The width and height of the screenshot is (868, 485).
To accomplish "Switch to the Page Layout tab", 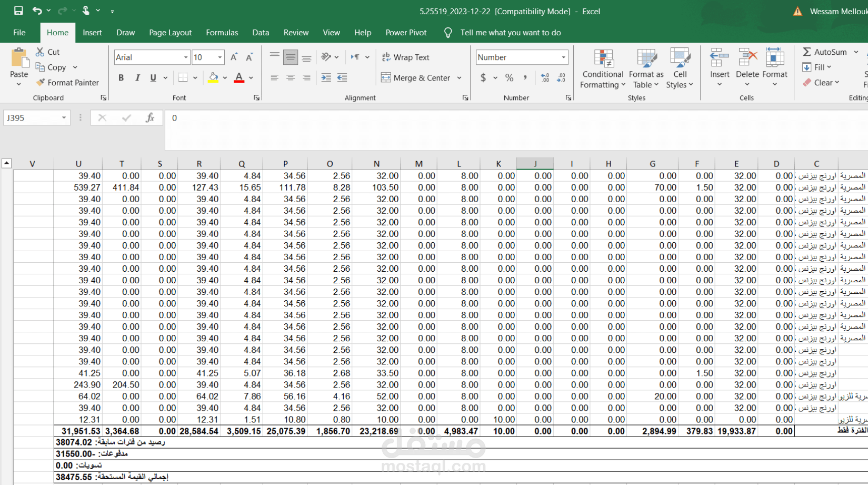I will pos(170,32).
